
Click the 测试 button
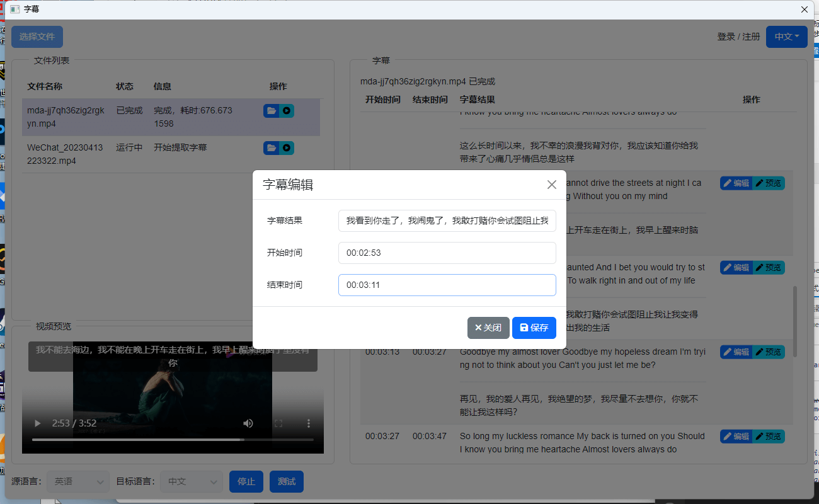click(x=286, y=481)
